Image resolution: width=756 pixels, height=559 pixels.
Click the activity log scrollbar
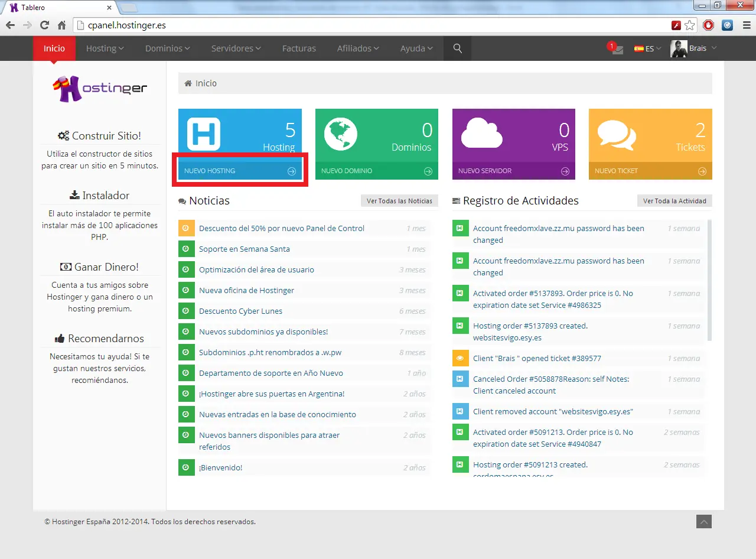tap(709, 279)
